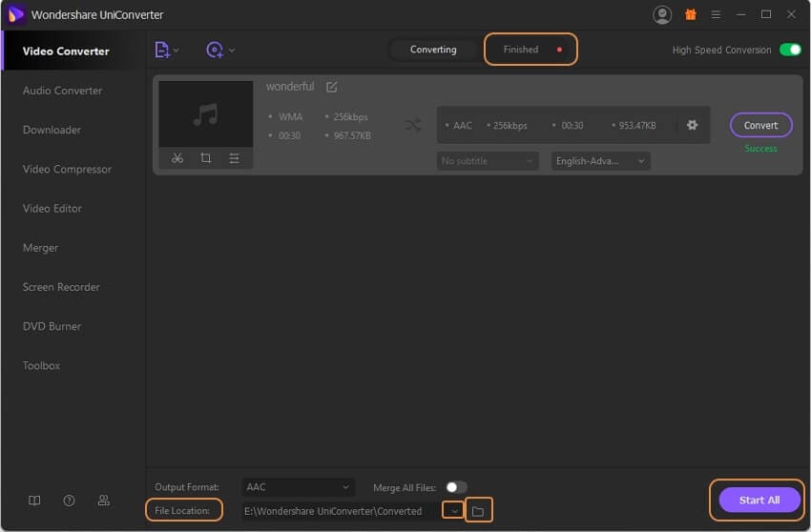Open the DVD Burner section
Image resolution: width=811 pixels, height=532 pixels.
pyautogui.click(x=52, y=326)
